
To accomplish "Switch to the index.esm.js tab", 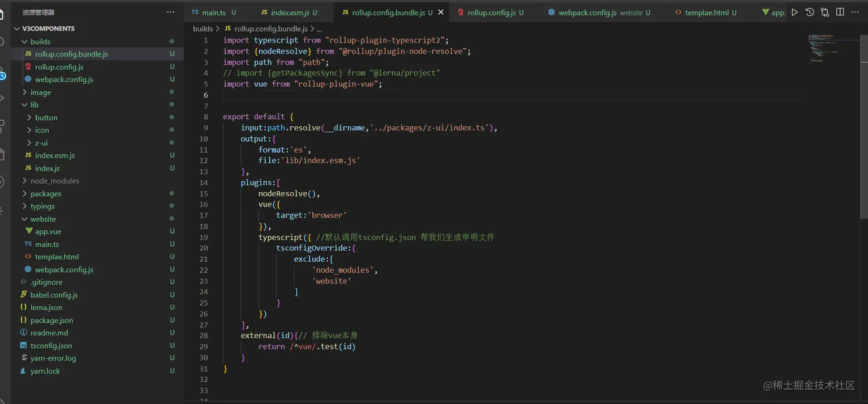I will tap(290, 12).
